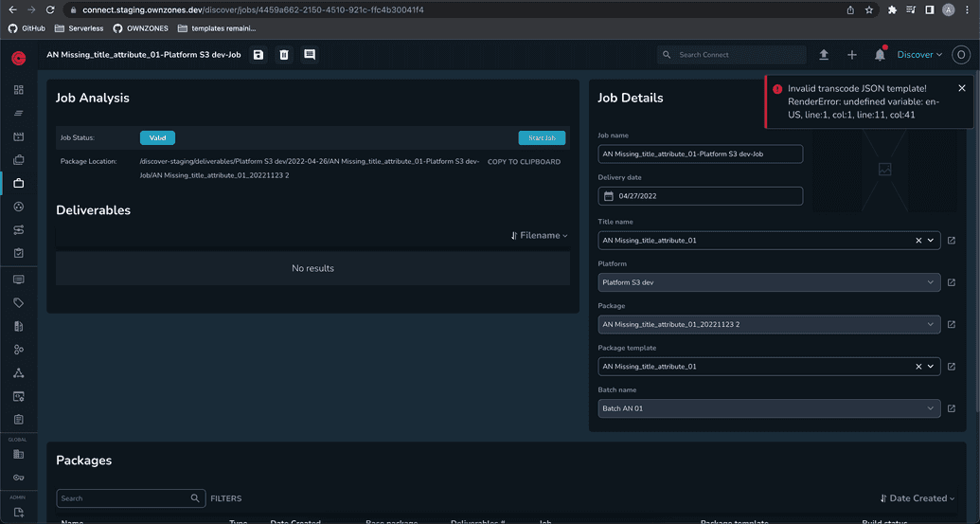Open the Package dropdown
This screenshot has width=980, height=524.
point(769,324)
